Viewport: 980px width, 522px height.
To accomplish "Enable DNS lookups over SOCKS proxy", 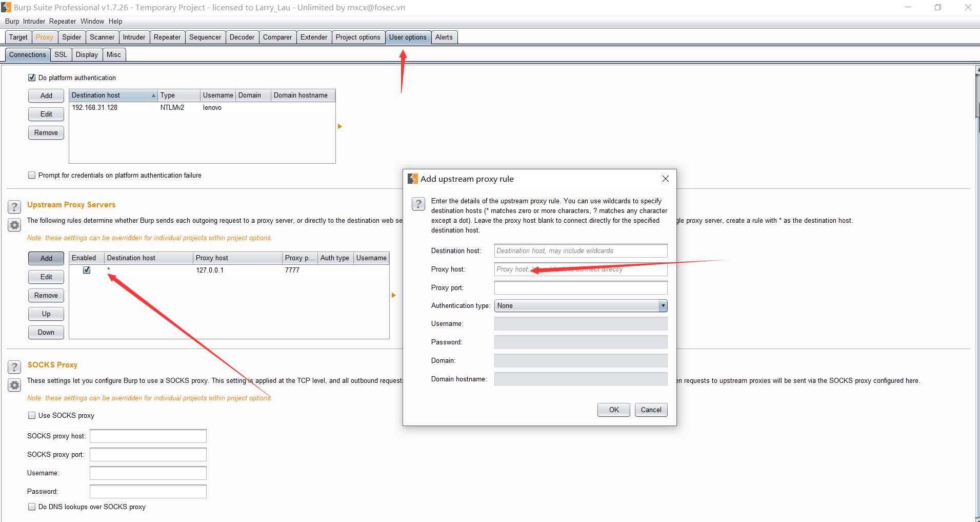I will pyautogui.click(x=32, y=507).
